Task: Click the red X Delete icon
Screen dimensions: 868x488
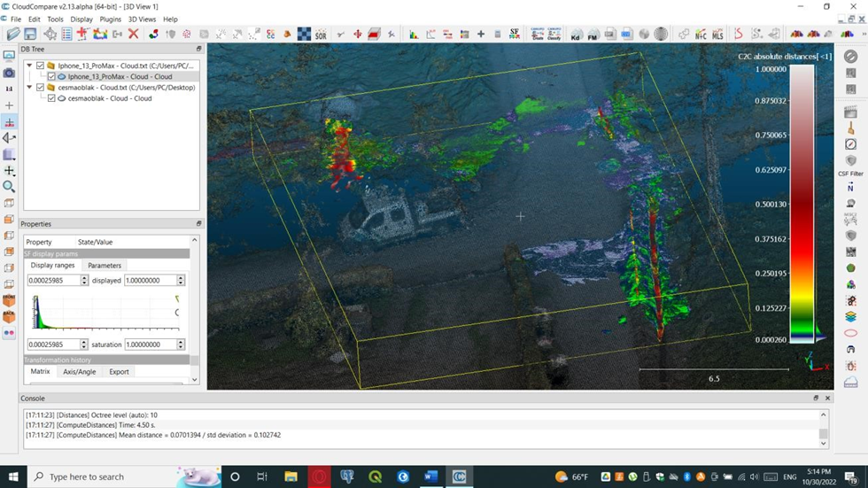Action: 134,35
